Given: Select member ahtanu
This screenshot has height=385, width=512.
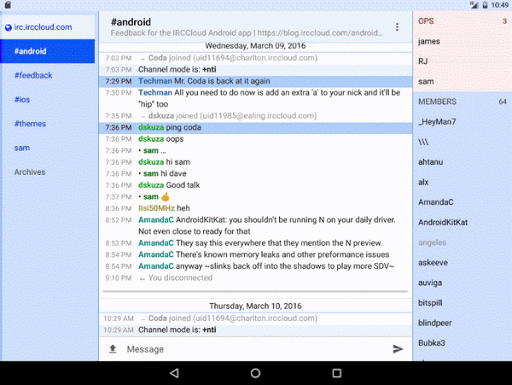Looking at the screenshot, I should [x=462, y=162].
